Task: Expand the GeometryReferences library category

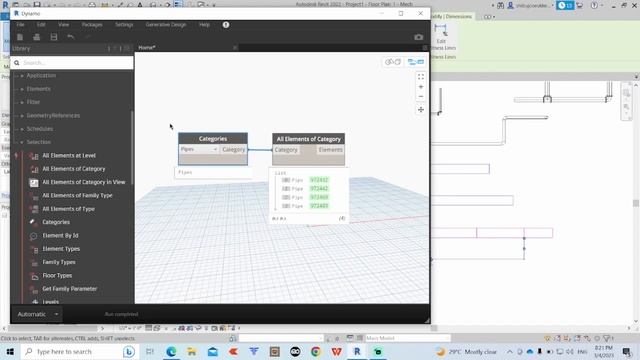Action: (53, 116)
